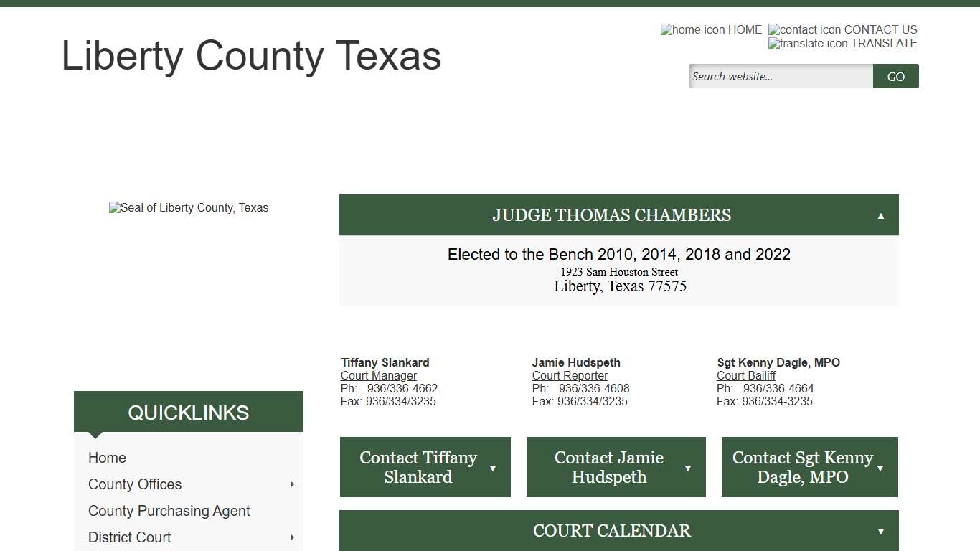980x551 pixels.
Task: Expand District Court submenu arrow
Action: point(292,537)
